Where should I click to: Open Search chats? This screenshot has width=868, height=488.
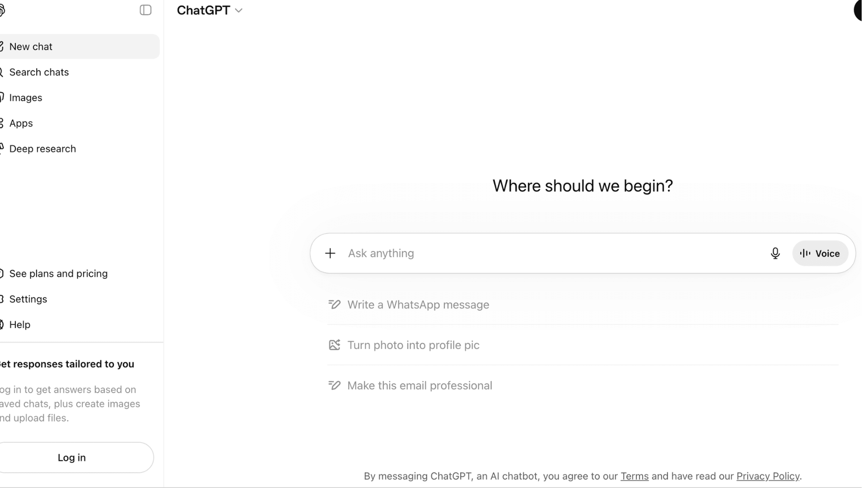(x=79, y=72)
